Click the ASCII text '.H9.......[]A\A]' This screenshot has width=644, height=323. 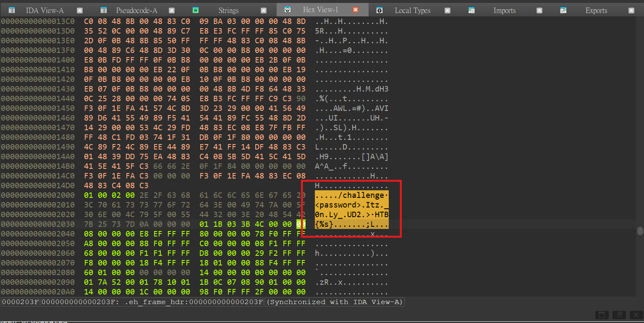click(x=352, y=156)
